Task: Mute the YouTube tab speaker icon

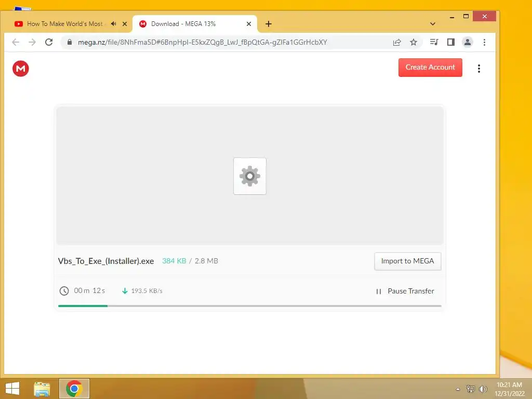Action: pos(113,24)
